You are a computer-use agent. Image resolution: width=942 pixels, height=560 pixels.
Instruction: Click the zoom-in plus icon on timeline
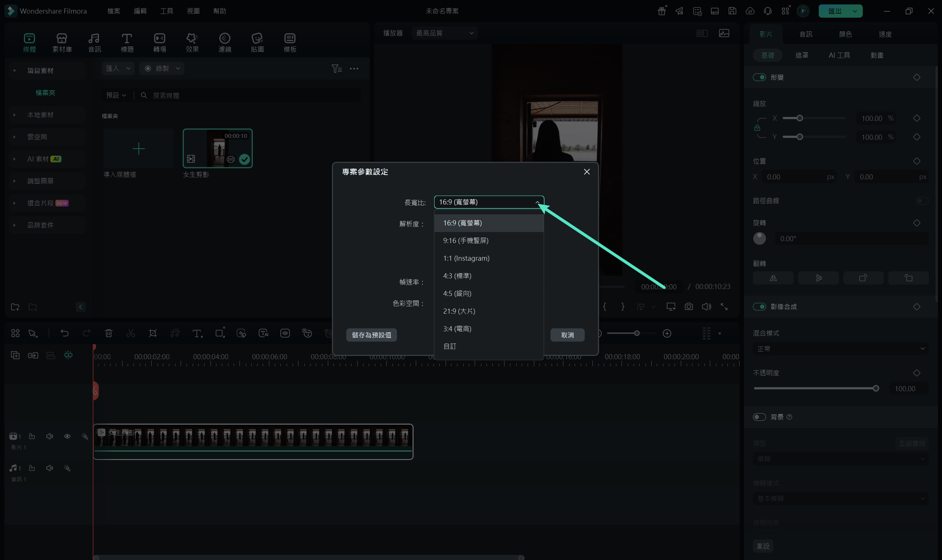pyautogui.click(x=667, y=333)
